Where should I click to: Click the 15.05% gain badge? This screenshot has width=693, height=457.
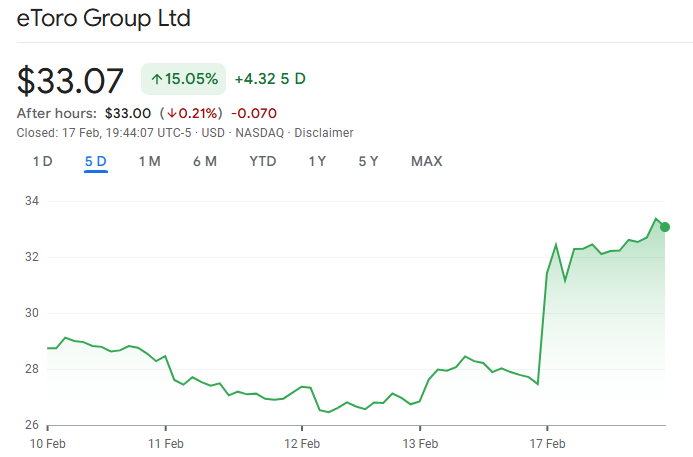[x=183, y=79]
